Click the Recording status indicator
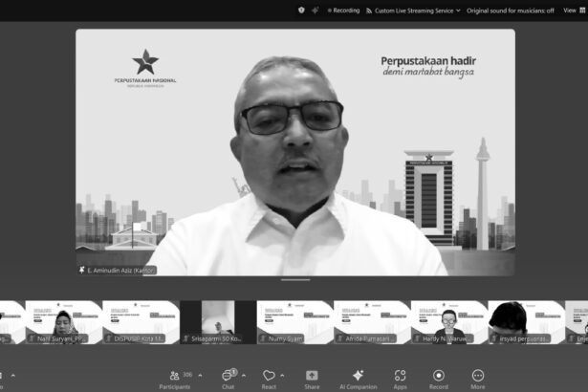 click(x=343, y=10)
